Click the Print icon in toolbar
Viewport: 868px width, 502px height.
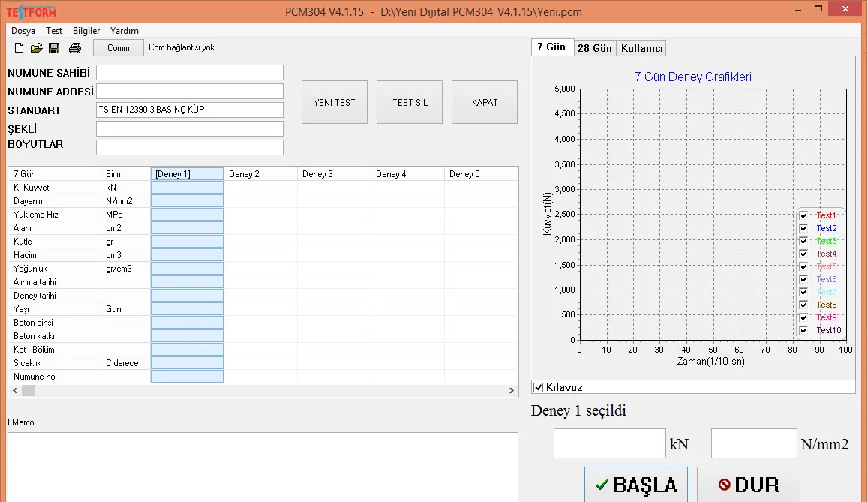point(75,48)
